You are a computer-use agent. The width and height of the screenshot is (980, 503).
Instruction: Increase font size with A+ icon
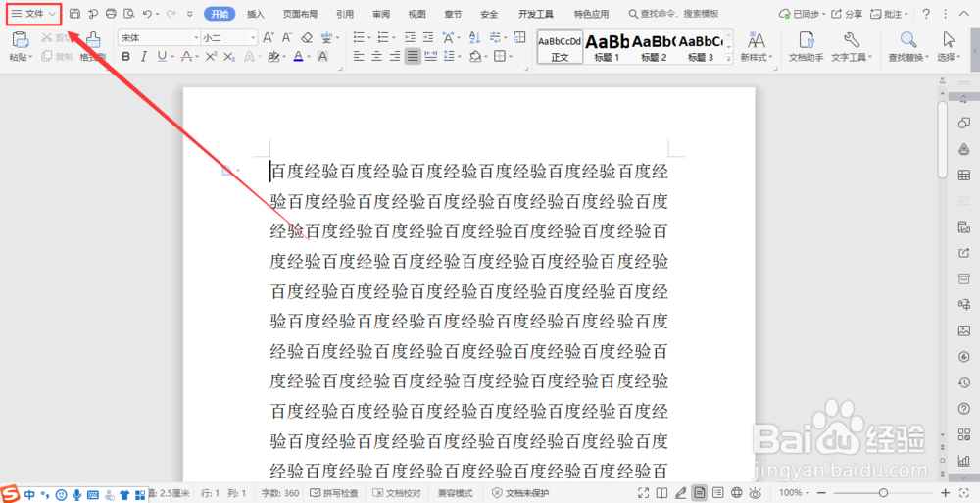pos(269,38)
